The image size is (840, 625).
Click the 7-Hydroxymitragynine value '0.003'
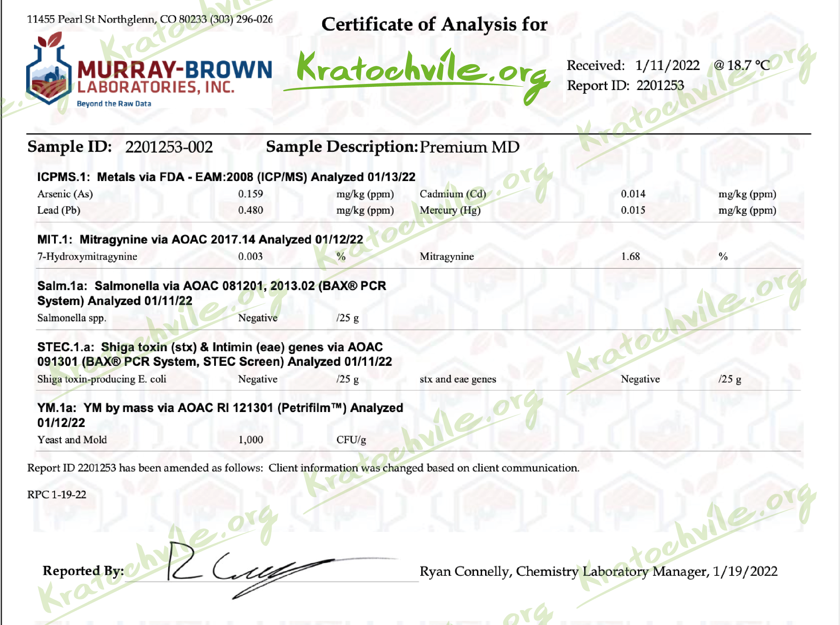pyautogui.click(x=250, y=256)
